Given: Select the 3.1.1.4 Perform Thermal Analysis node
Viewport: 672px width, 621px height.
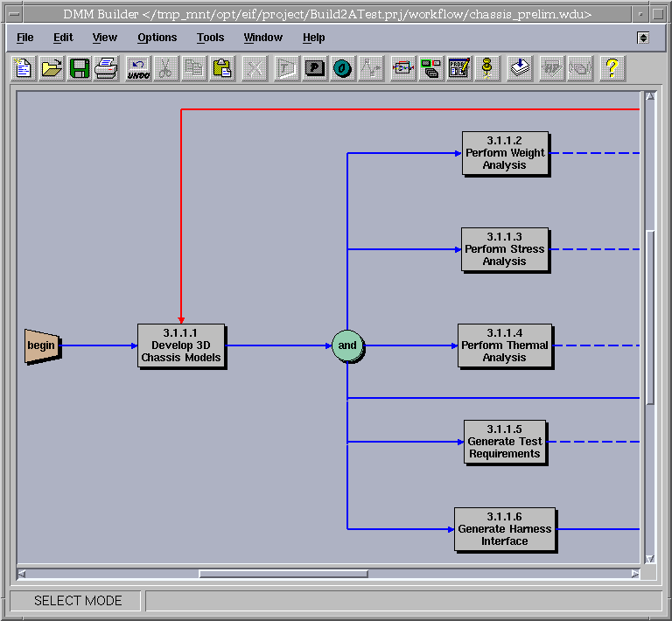Looking at the screenshot, I should 505,345.
